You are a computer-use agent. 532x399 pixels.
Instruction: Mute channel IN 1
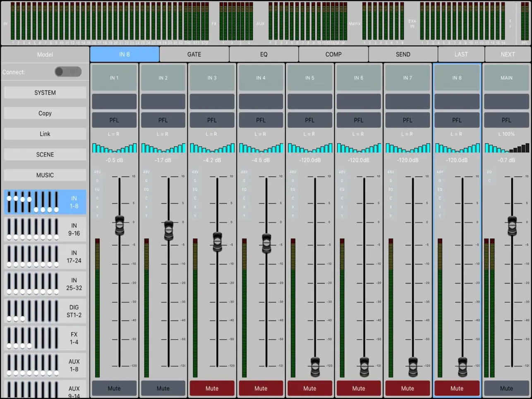(114, 388)
